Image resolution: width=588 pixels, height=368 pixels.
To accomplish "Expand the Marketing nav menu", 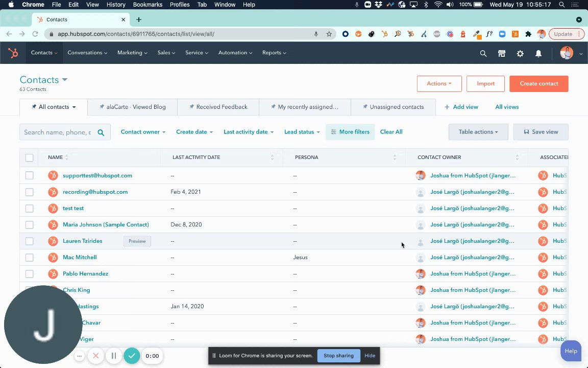I will 132,53.
